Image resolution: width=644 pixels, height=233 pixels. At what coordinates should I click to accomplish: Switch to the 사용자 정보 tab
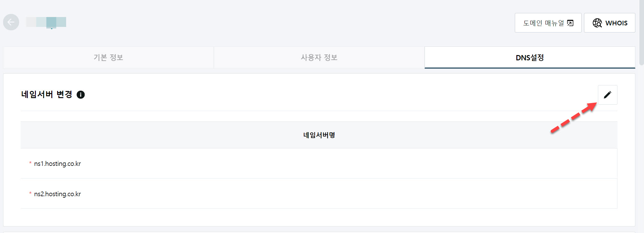(319, 58)
